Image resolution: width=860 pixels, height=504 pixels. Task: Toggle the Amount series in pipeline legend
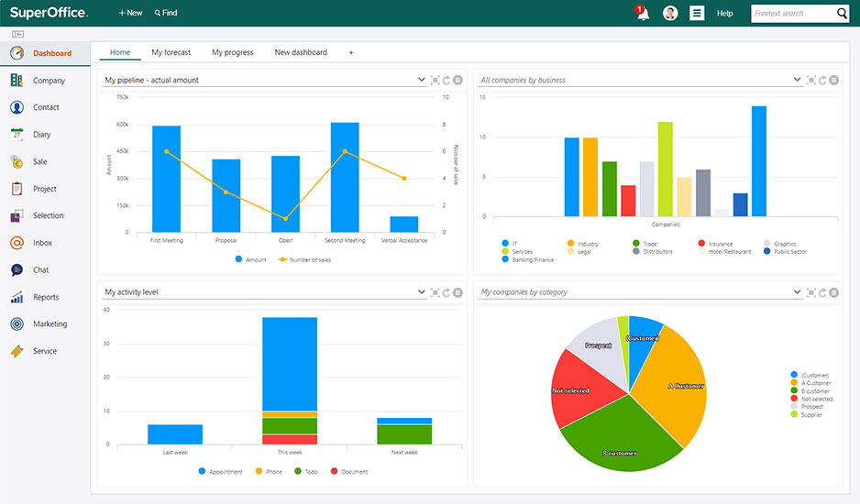click(x=250, y=259)
